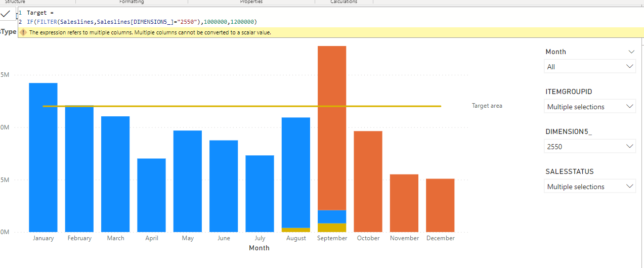Select the November orange bar
The width and height of the screenshot is (644, 268).
click(x=404, y=203)
